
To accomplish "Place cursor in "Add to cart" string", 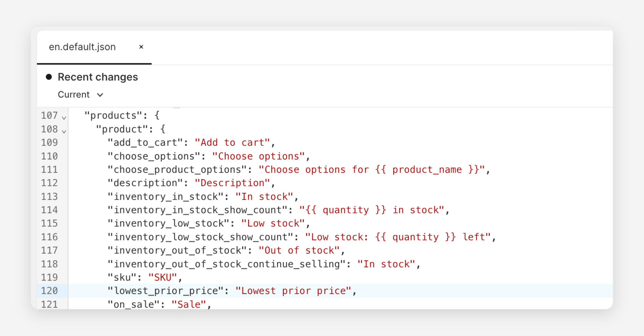I will pos(232,143).
